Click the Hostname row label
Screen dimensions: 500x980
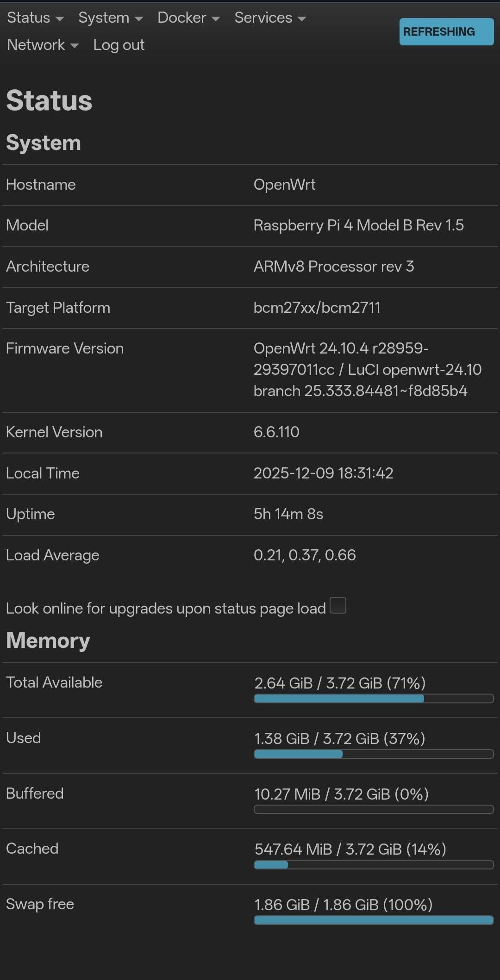[41, 185]
